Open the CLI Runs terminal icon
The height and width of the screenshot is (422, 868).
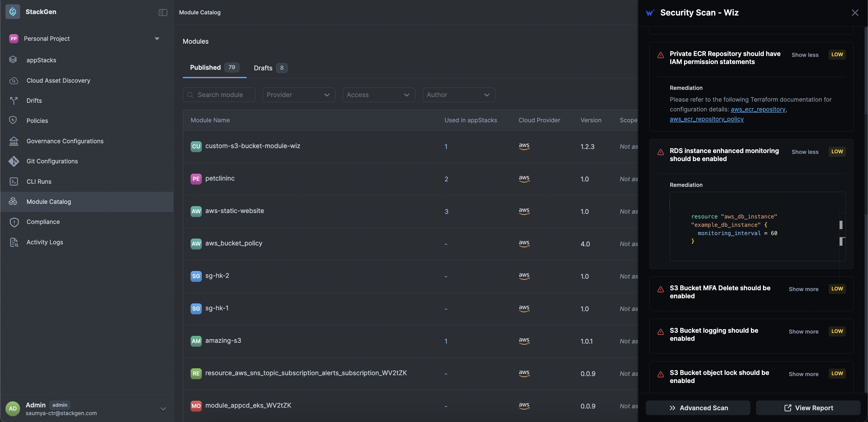coord(13,181)
